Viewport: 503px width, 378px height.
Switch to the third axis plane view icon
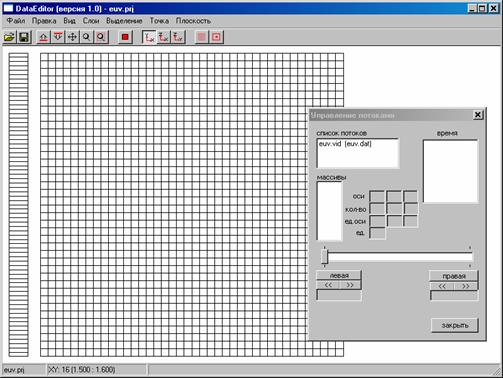(x=178, y=37)
